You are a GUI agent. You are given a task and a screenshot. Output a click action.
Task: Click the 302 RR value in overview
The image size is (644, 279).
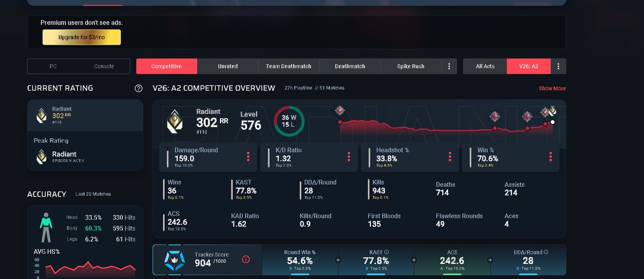click(212, 123)
